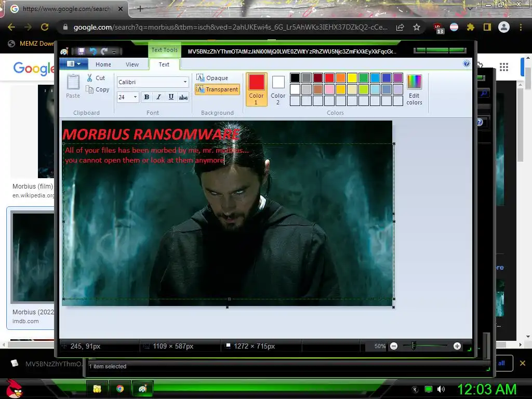This screenshot has width=532, height=399.
Task: Click the zoom in plus button
Action: point(457,346)
